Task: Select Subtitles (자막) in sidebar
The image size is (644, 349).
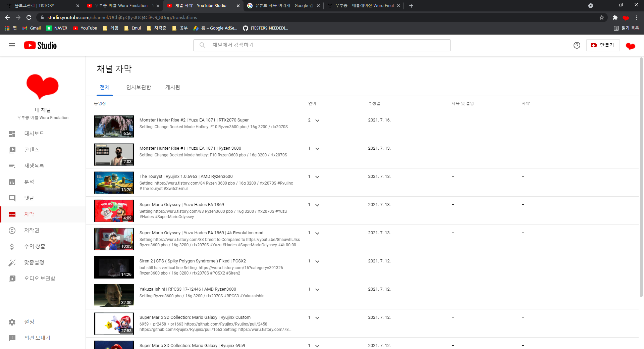Action: click(43, 214)
